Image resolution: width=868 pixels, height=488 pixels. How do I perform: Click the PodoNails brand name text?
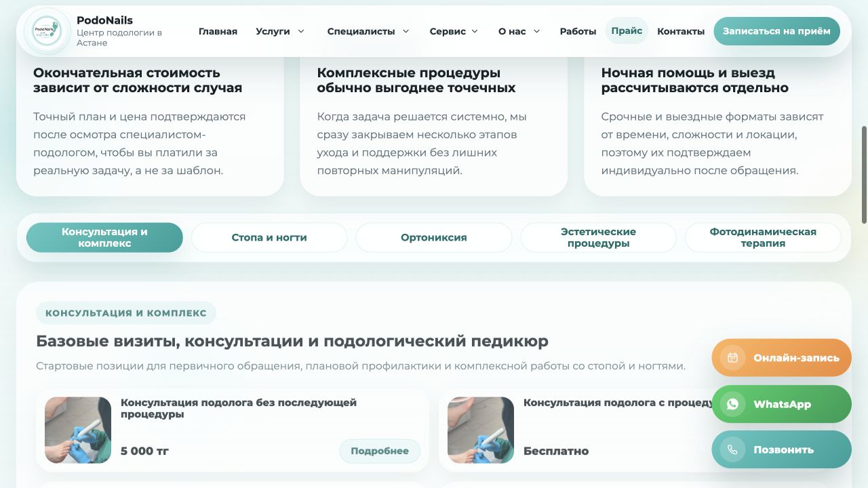point(104,20)
